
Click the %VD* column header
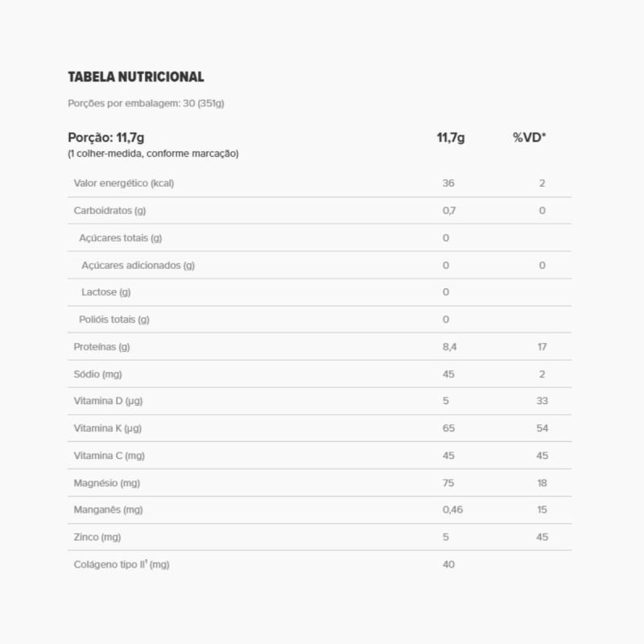[x=529, y=138]
